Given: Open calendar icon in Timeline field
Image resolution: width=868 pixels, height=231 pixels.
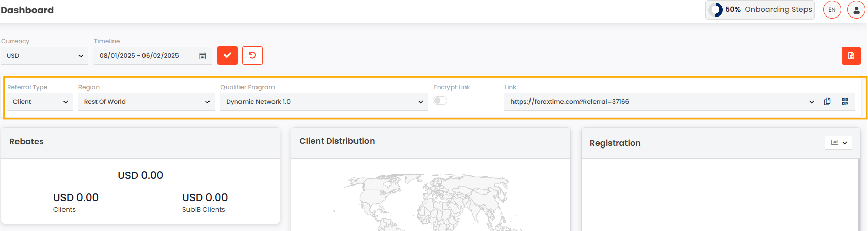Looking at the screenshot, I should click(x=203, y=56).
